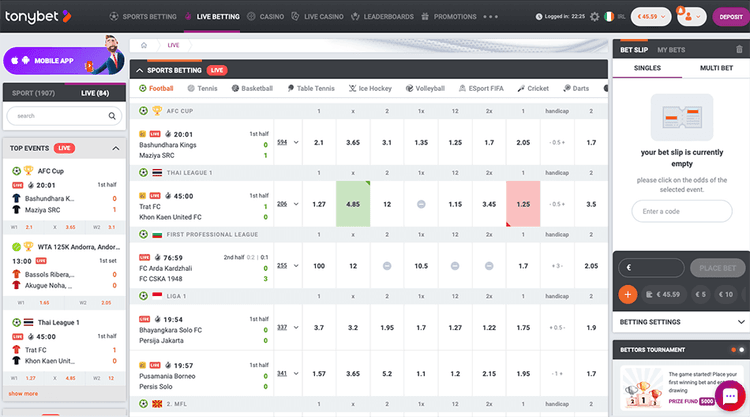Viewport: 750px width, 417px height.
Task: Click the Thai League 1 flag icon
Action: 157,173
